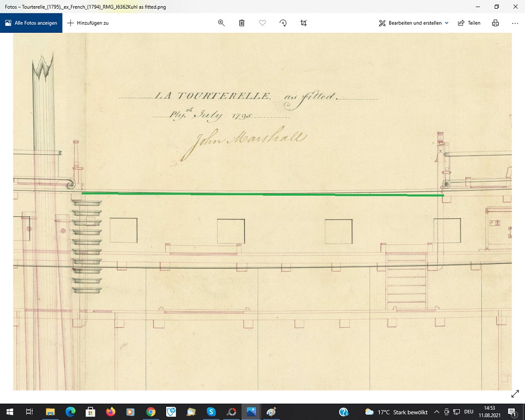The width and height of the screenshot is (525, 420).
Task: Minimize the Fotos window
Action: 478,7
